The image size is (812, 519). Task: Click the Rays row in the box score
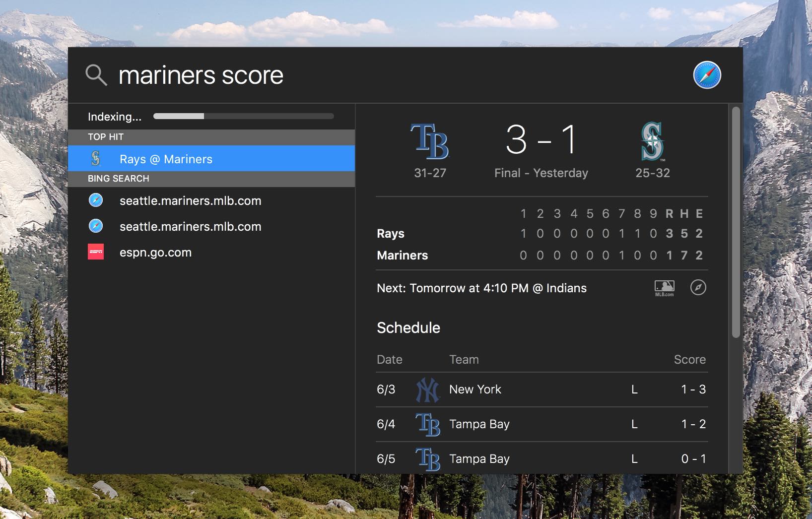click(x=540, y=233)
